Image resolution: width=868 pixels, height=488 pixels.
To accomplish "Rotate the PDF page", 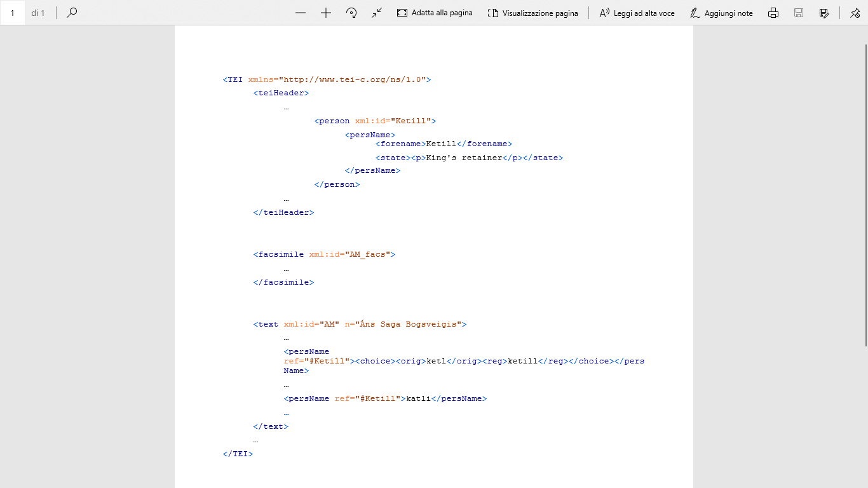I will pyautogui.click(x=351, y=13).
